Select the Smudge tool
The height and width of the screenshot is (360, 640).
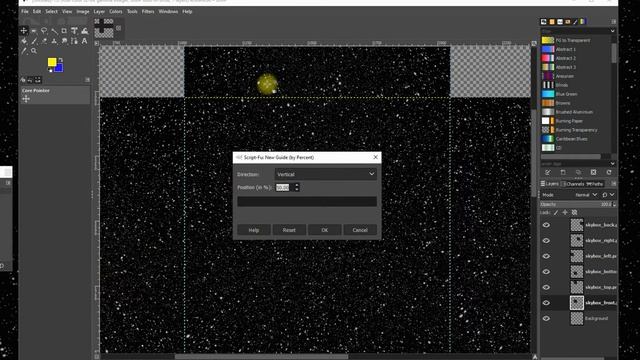coord(64,41)
